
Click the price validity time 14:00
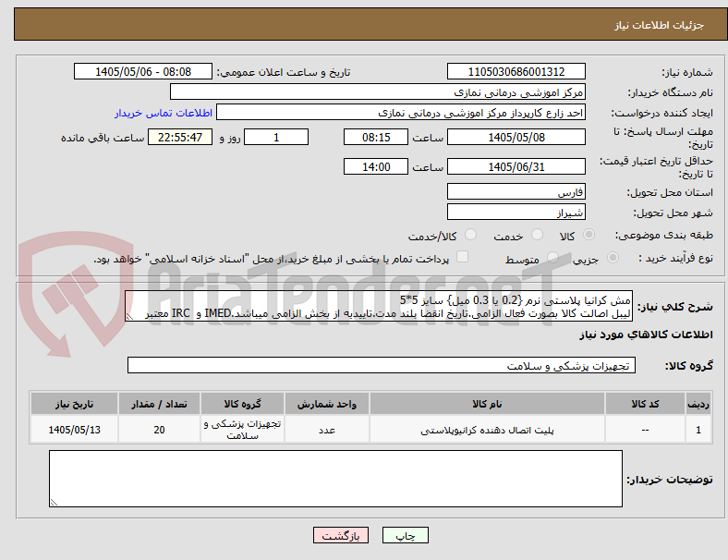(376, 166)
